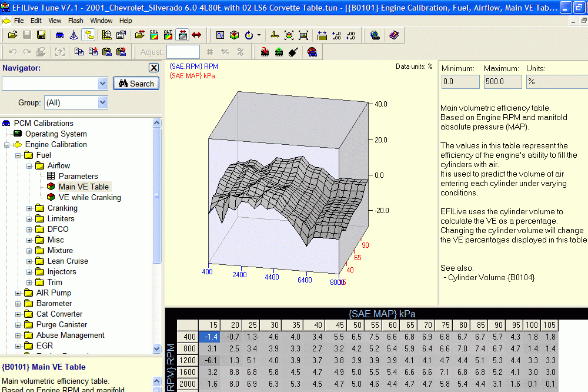Click the Search button in Navigator

point(136,84)
